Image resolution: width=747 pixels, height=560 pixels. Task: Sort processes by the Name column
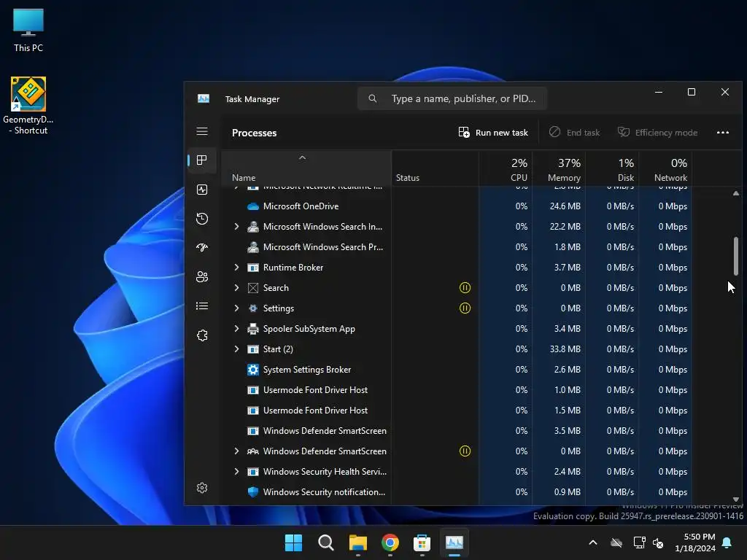pyautogui.click(x=306, y=168)
